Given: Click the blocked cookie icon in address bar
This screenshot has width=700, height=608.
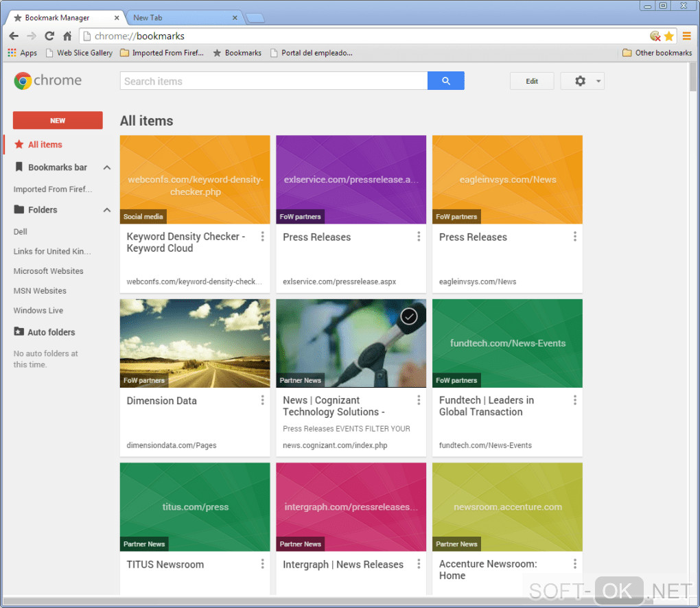Looking at the screenshot, I should (x=655, y=36).
